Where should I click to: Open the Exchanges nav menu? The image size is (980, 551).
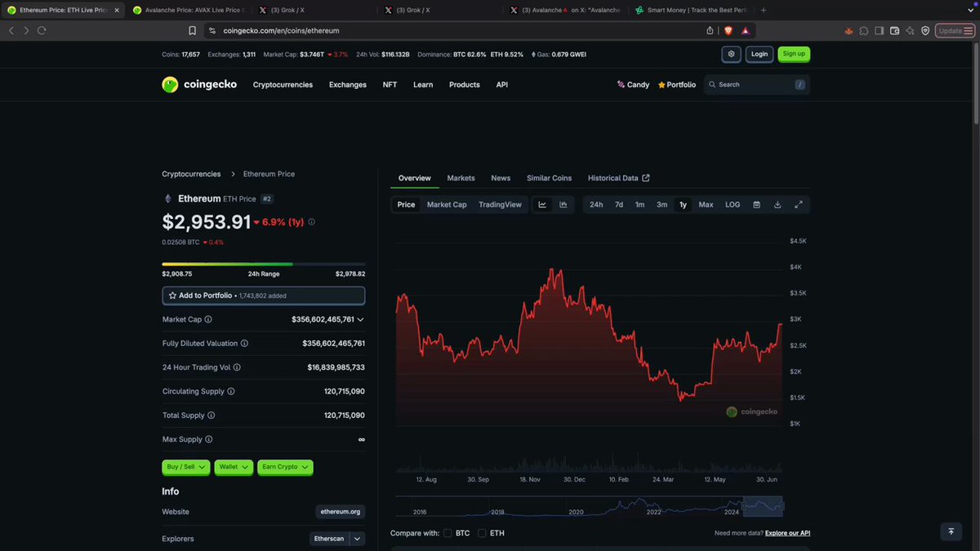pyautogui.click(x=348, y=84)
